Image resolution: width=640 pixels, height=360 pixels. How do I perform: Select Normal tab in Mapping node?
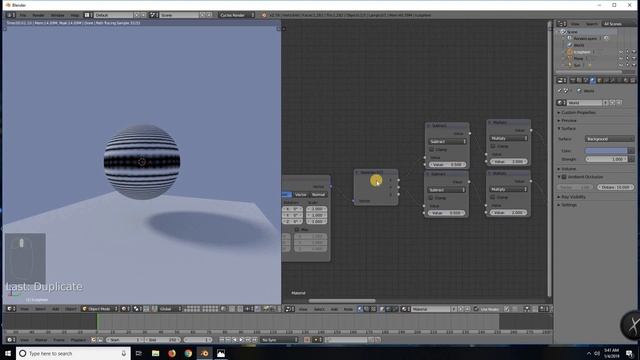tap(319, 195)
